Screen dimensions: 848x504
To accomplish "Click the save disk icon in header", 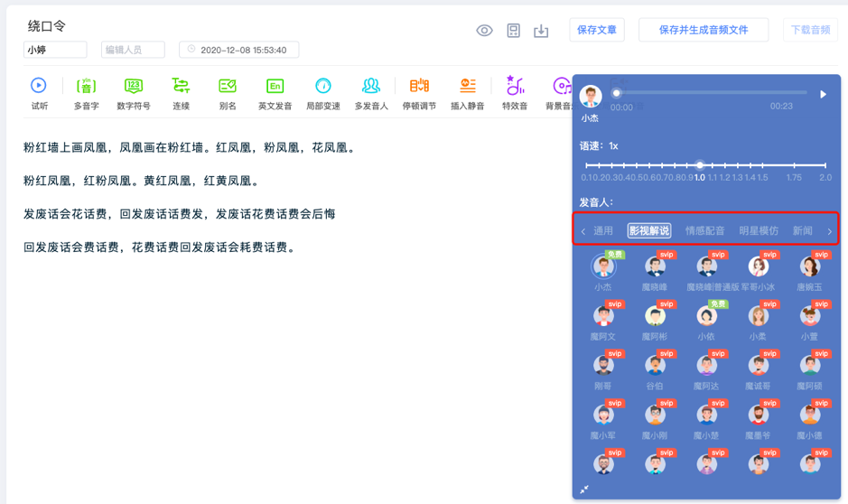I will (x=513, y=31).
